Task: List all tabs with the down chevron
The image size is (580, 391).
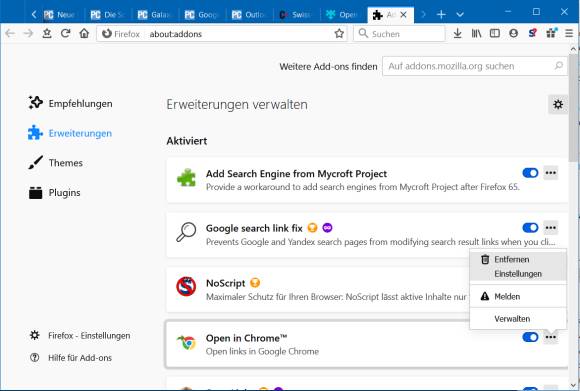Action: 460,14
